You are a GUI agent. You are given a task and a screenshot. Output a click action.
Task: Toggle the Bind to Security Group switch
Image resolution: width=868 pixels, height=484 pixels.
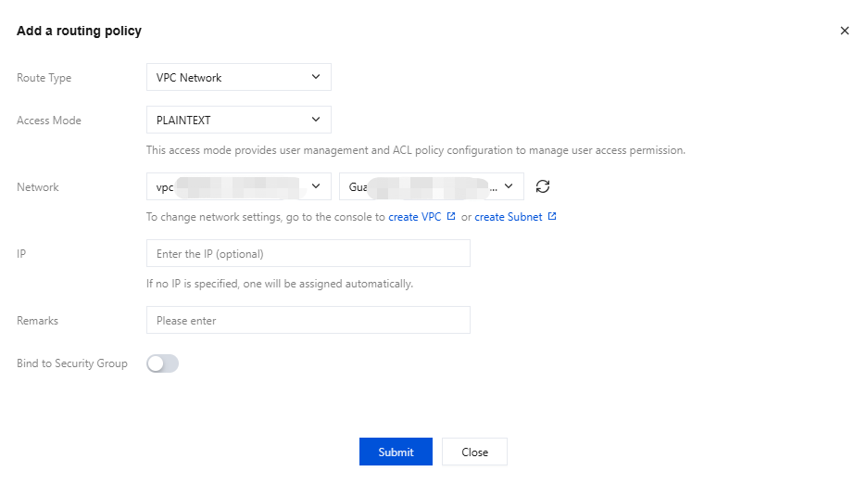162,363
